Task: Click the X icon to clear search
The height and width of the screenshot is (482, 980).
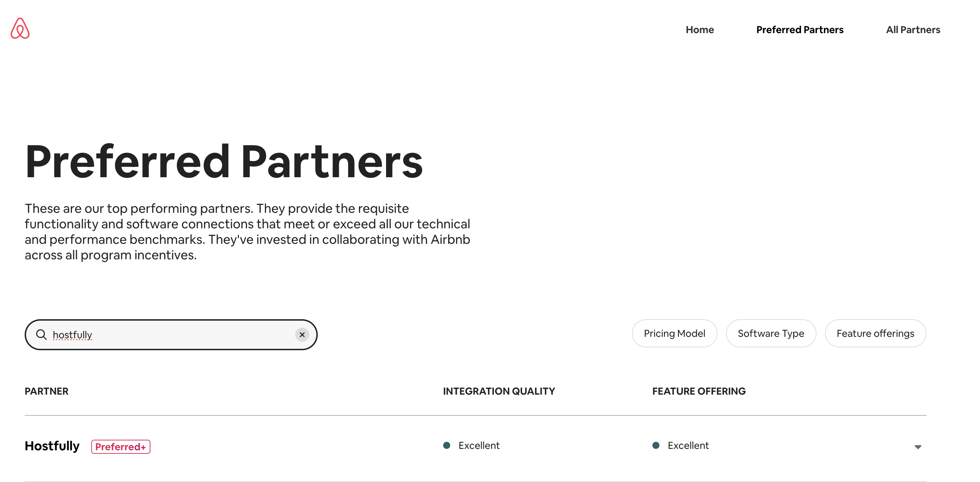Action: pos(302,334)
